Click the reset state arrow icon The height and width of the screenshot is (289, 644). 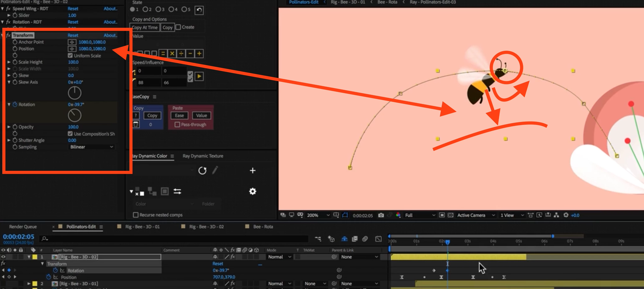tap(199, 10)
